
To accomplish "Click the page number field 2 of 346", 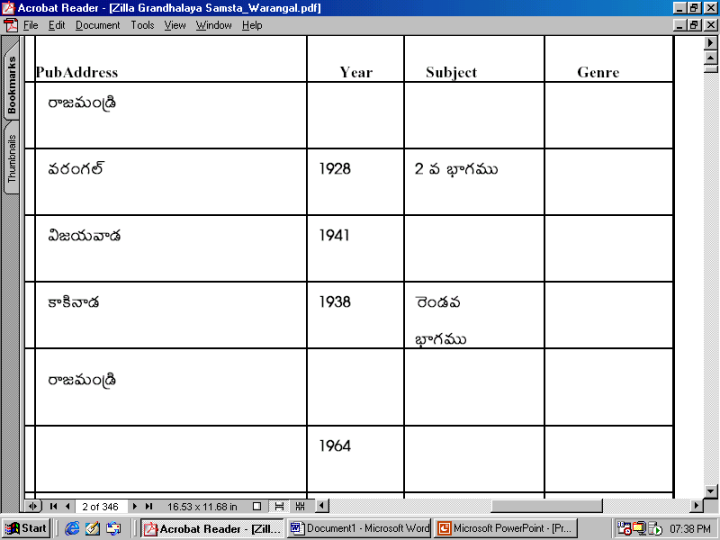I will click(x=100, y=507).
